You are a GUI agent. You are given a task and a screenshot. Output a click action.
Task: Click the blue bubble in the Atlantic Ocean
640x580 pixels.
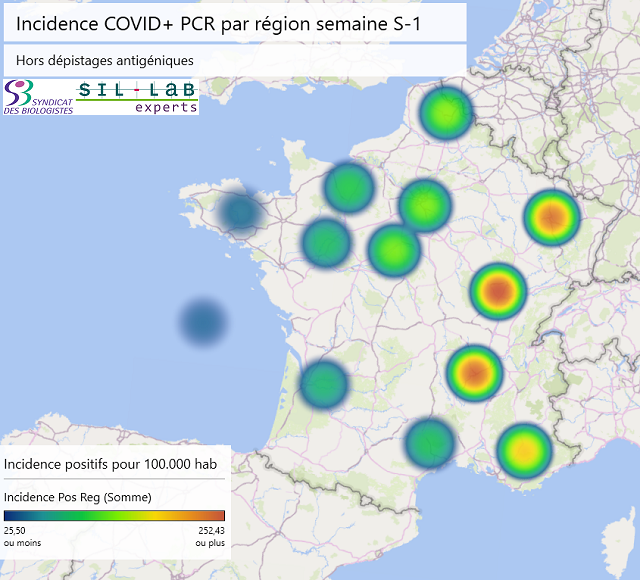point(203,322)
